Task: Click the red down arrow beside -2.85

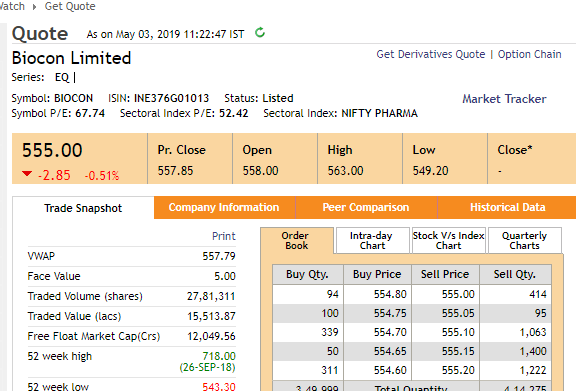Action: [x=27, y=173]
